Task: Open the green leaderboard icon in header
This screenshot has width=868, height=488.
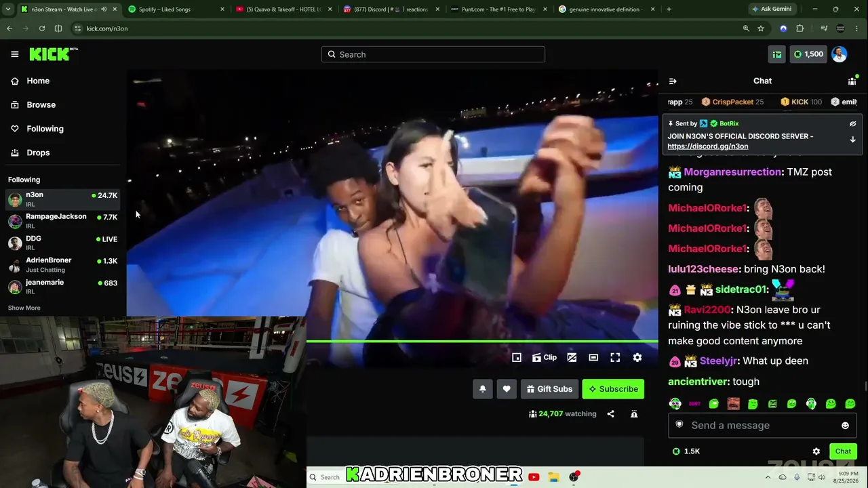Action: tap(777, 54)
